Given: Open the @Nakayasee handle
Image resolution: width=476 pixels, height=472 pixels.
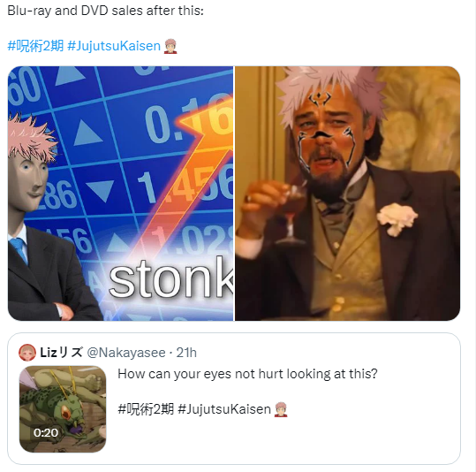Looking at the screenshot, I should [126, 353].
